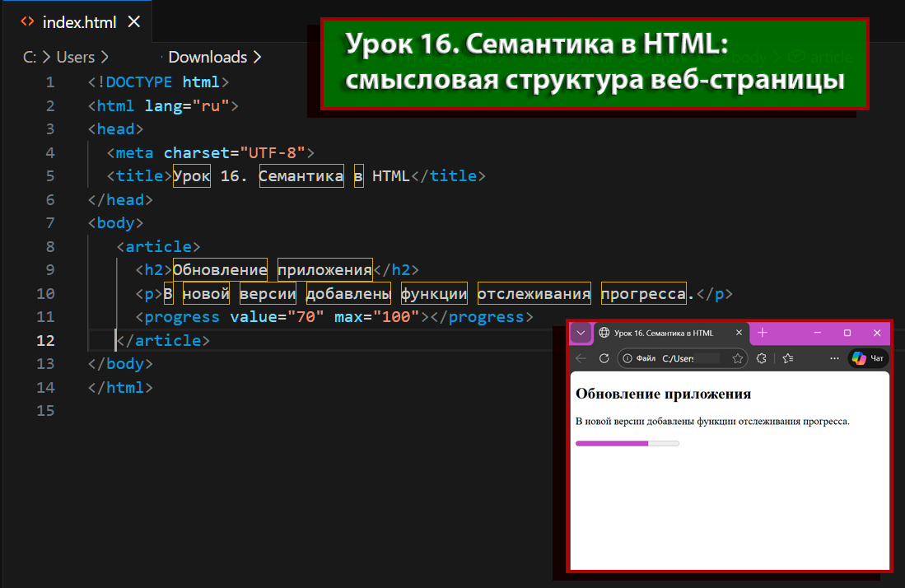Close the Урок 16 browser tab
The width and height of the screenshot is (905, 588).
pos(739,333)
